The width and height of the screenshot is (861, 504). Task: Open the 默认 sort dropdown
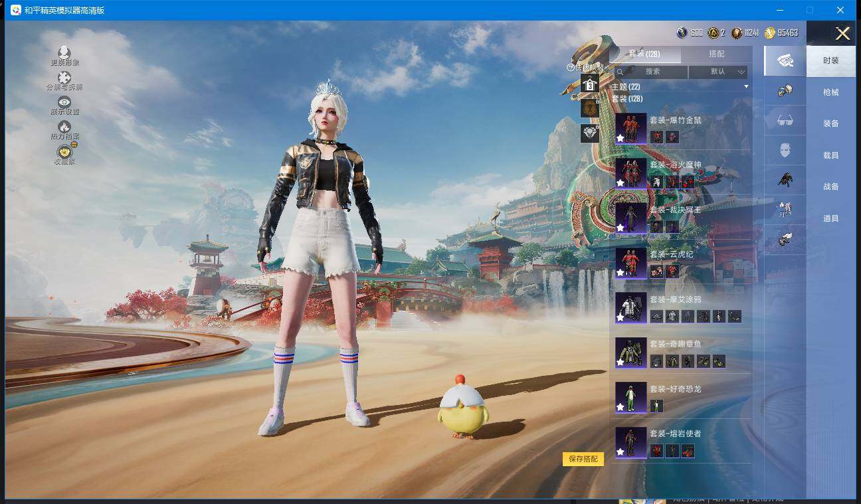718,72
